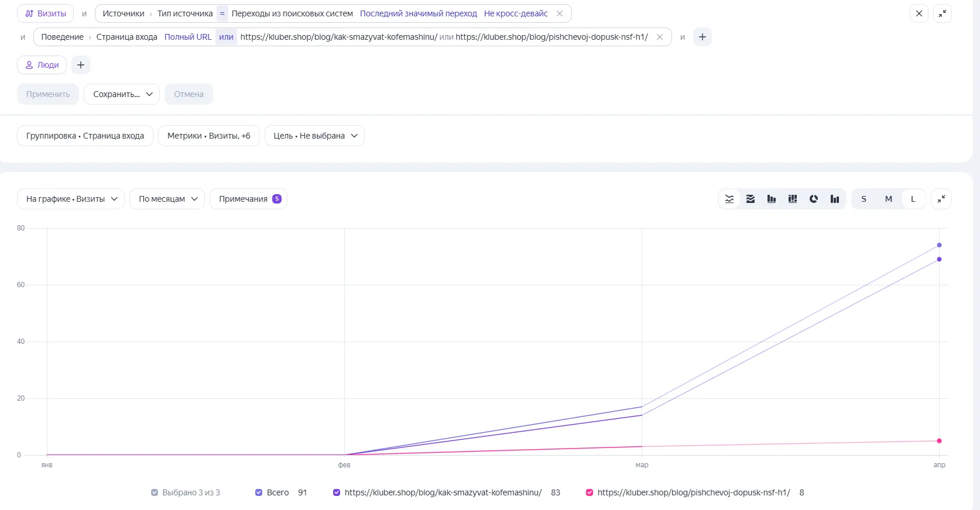Select the S chart size option
The image size is (980, 510).
pos(864,199)
